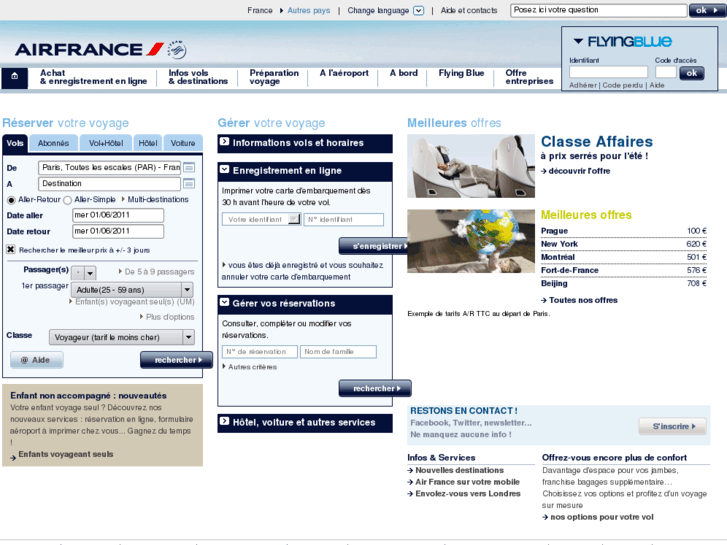Open Achat & enregistrement en ligne menu
Image resolution: width=727 pixels, height=545 pixels.
(93, 77)
